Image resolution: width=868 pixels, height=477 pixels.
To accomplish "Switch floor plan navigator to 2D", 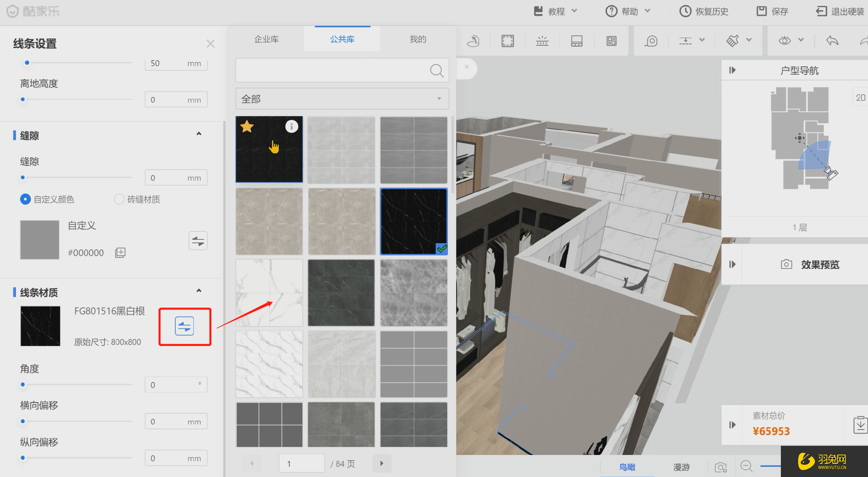I will pos(861,98).
